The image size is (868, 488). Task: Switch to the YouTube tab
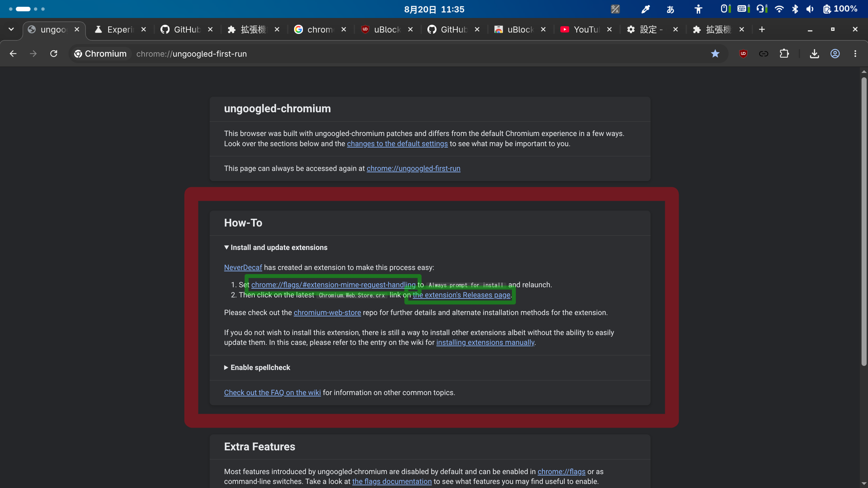[x=587, y=30]
